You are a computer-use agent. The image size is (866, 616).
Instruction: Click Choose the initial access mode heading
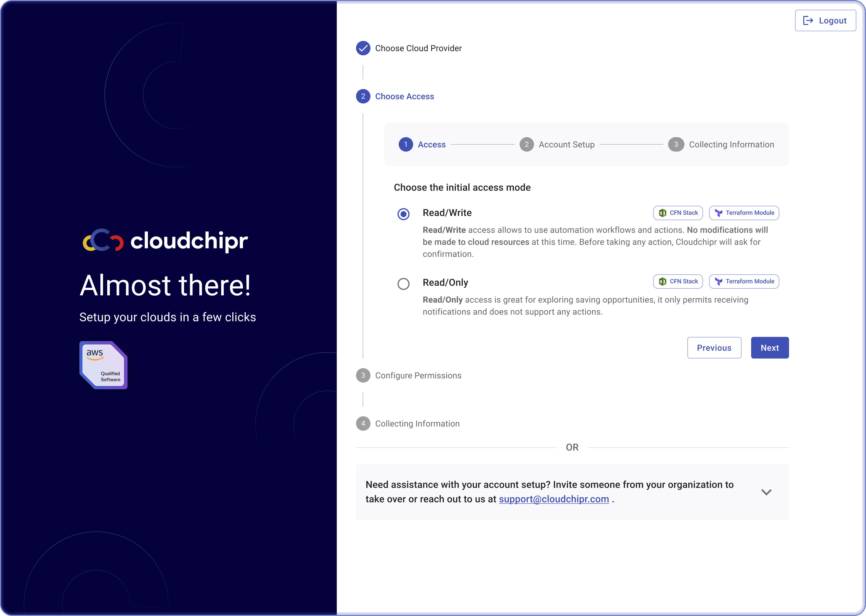click(462, 187)
